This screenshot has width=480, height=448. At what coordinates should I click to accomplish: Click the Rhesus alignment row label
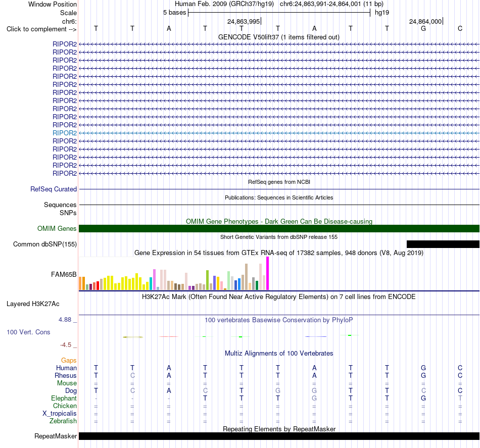coord(66,375)
